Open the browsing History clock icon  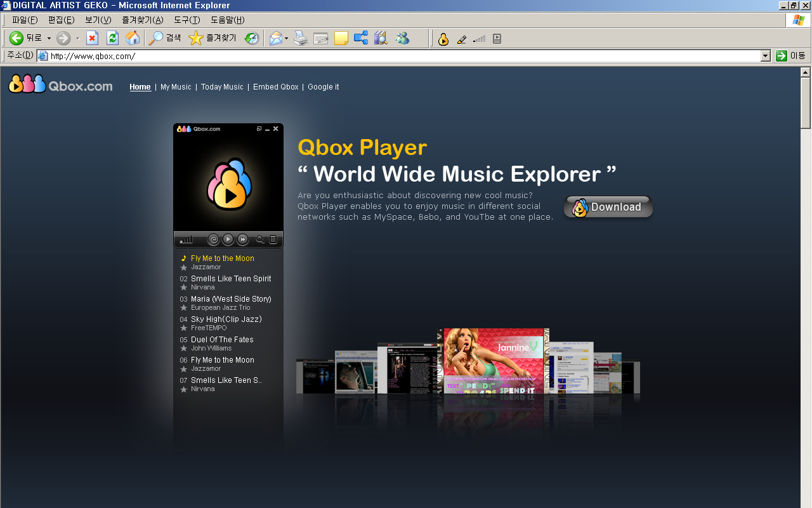click(252, 38)
